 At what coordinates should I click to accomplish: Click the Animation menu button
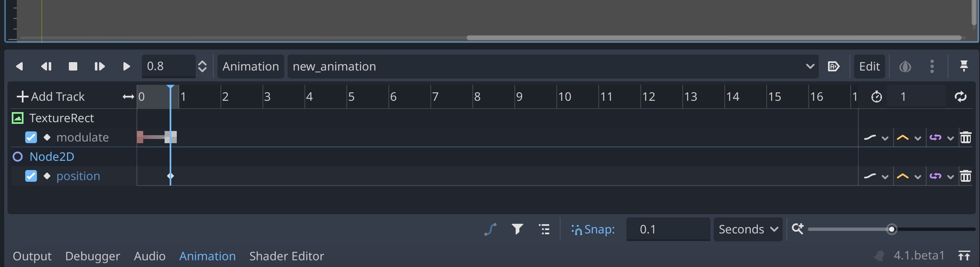250,66
